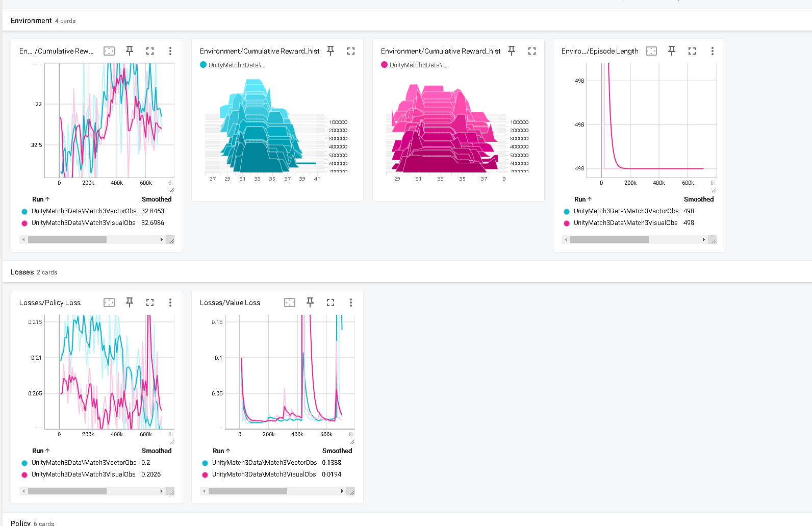
Task: Click smoothed value 0.2026 in Policy Loss table
Action: pos(151,474)
